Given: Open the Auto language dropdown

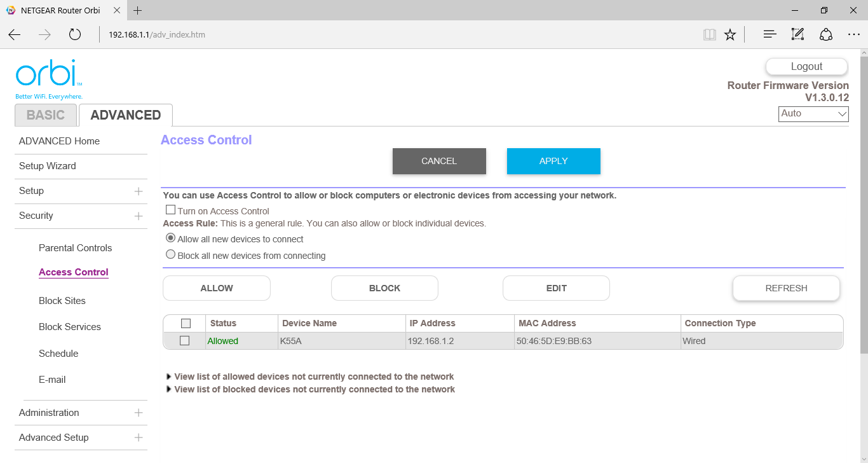Looking at the screenshot, I should [813, 114].
